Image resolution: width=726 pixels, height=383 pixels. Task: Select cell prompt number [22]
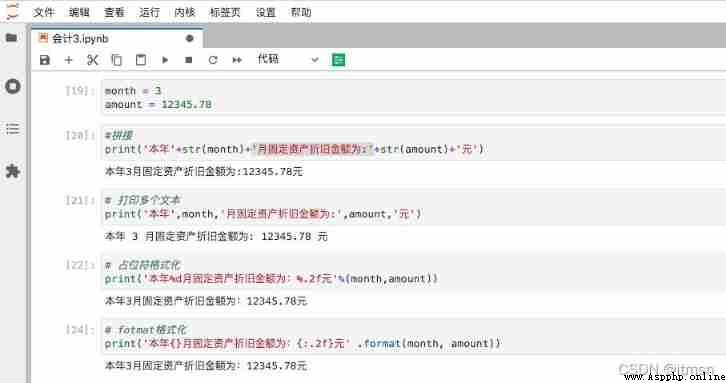click(80, 265)
